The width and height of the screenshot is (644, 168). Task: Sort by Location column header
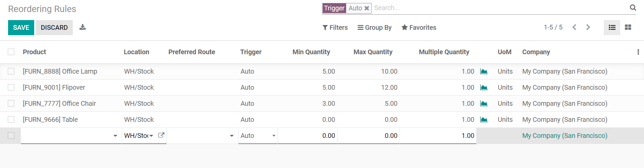pyautogui.click(x=137, y=52)
